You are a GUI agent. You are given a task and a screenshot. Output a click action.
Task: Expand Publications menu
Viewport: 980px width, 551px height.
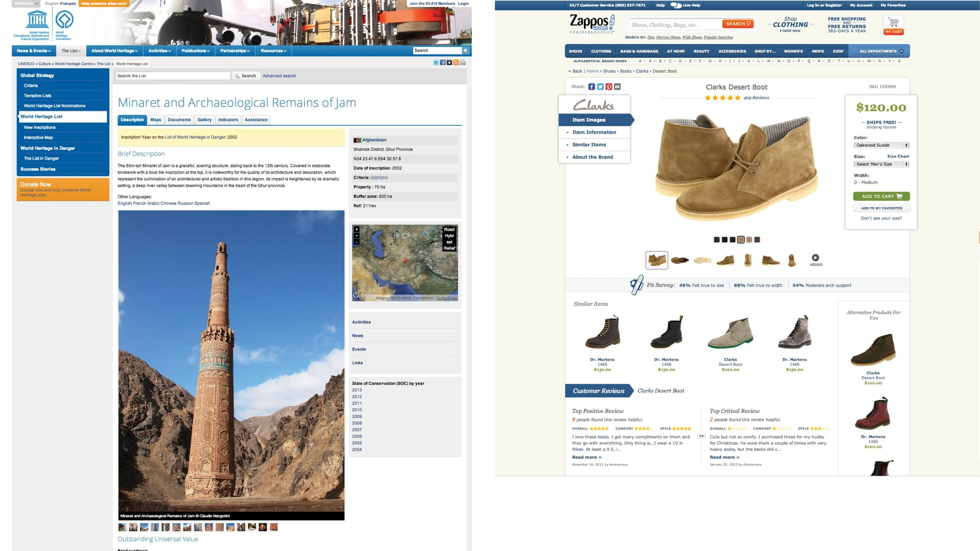196,51
